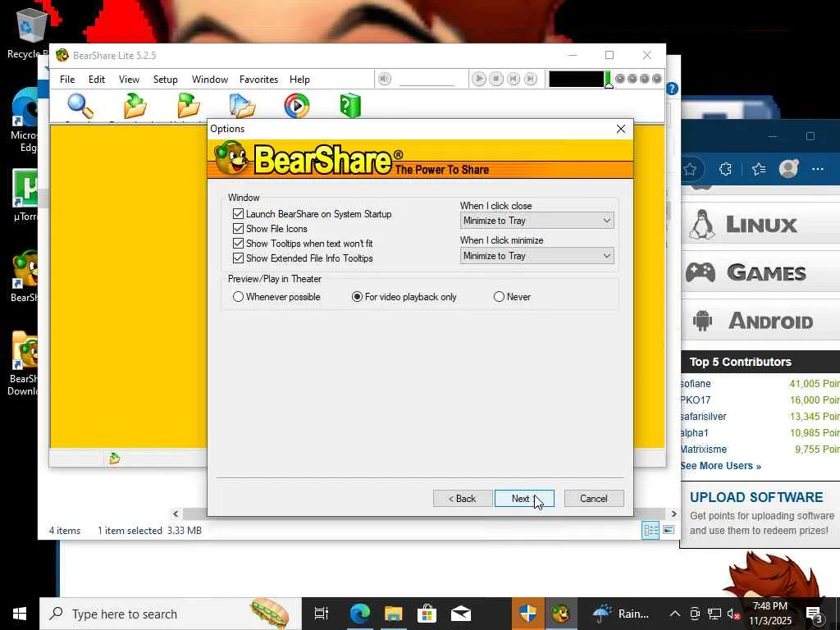Screen dimensions: 840x630
Task: Click the Next button in Options dialog
Action: click(524, 498)
